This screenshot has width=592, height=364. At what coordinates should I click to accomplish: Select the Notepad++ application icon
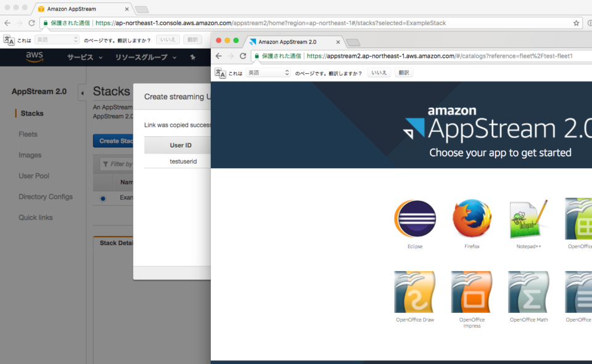click(x=528, y=219)
